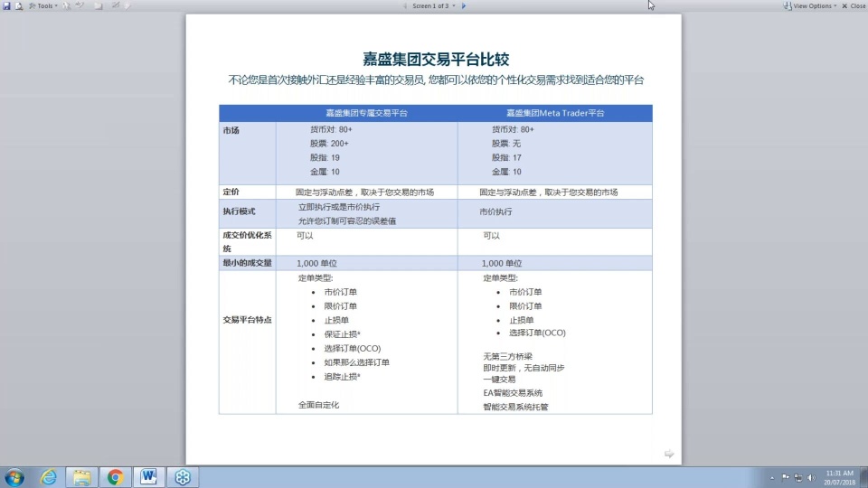Image resolution: width=868 pixels, height=488 pixels.
Task: Open the View Options dropdown
Action: (810, 5)
